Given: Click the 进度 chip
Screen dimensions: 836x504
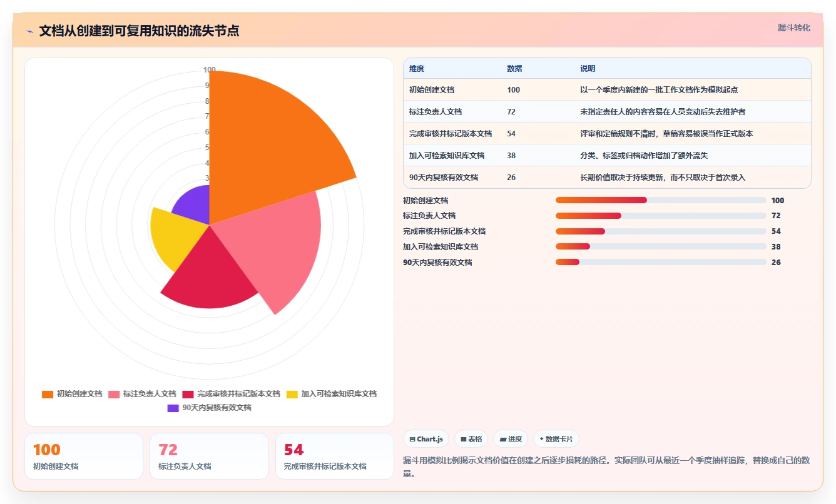Looking at the screenshot, I should coord(511,439).
